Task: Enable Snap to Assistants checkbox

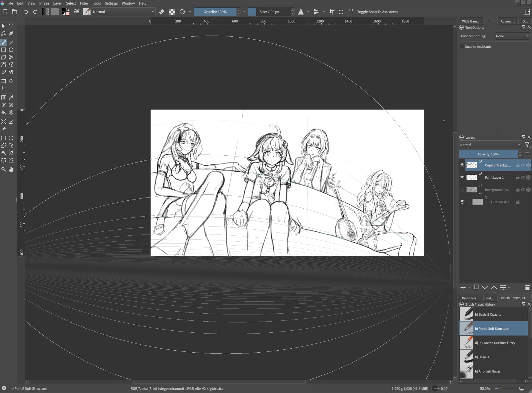Action: [x=462, y=47]
